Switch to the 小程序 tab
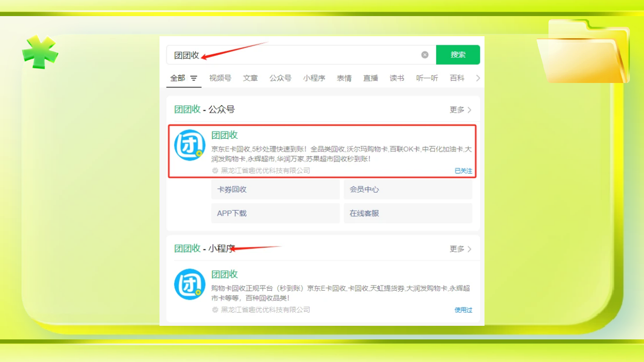This screenshot has height=362, width=644. click(314, 78)
